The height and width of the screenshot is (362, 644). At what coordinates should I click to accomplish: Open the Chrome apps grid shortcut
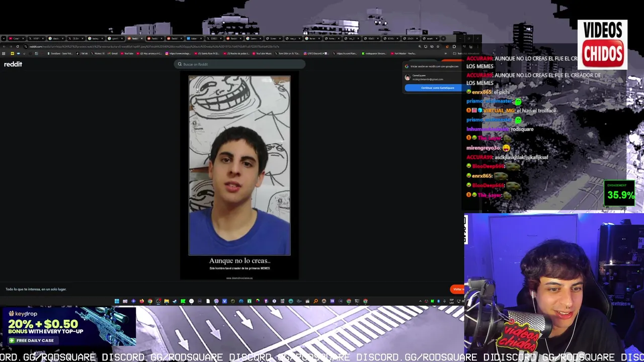[x=4, y=53]
